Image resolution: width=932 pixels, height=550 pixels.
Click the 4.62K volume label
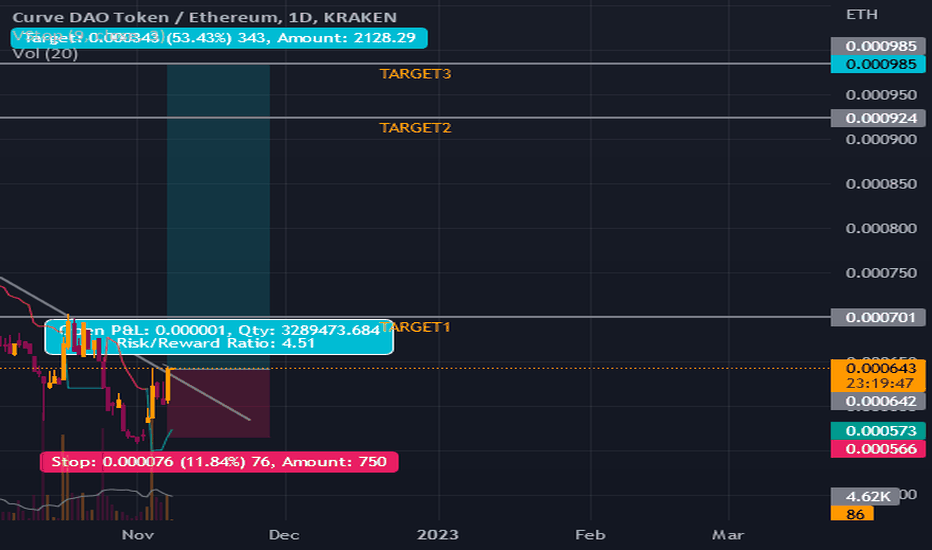864,496
